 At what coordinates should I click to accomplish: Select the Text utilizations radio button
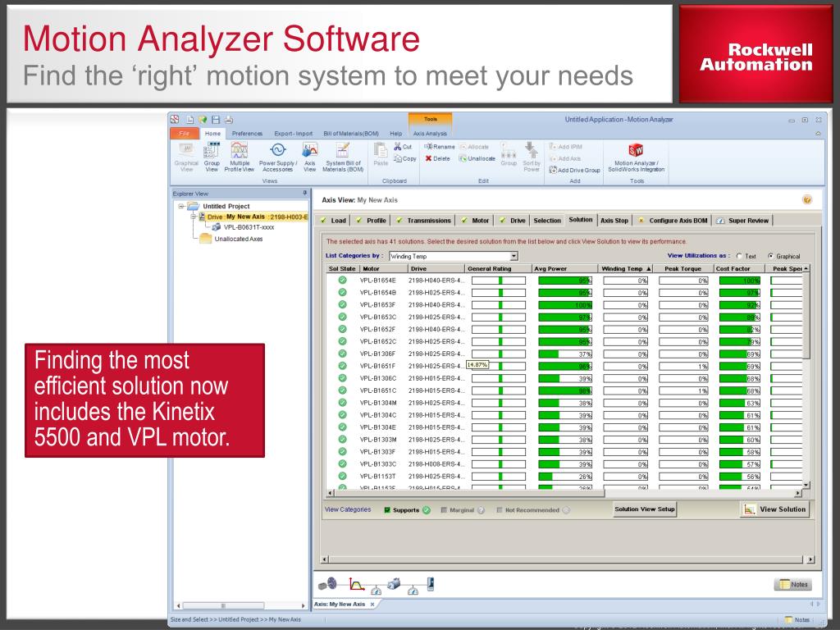point(739,256)
